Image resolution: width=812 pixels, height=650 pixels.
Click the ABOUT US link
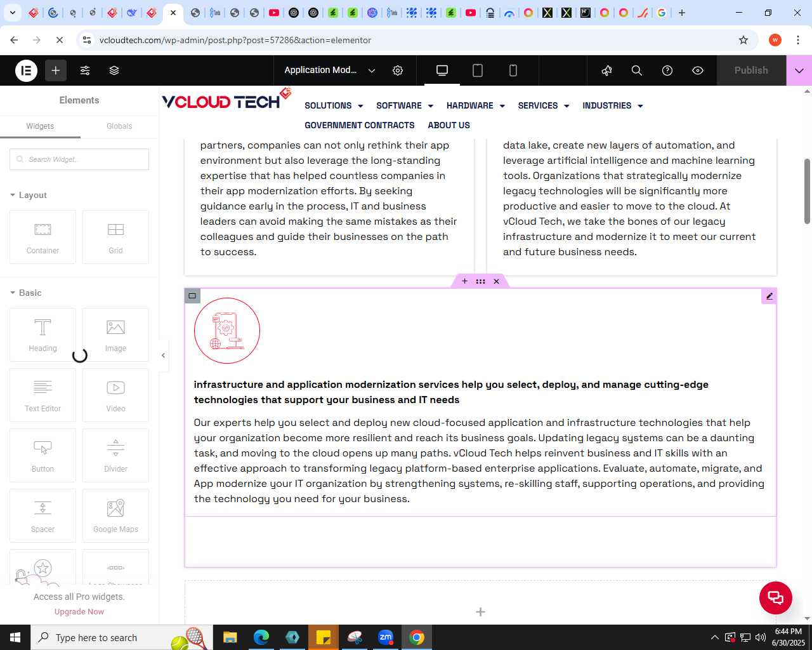tap(449, 126)
